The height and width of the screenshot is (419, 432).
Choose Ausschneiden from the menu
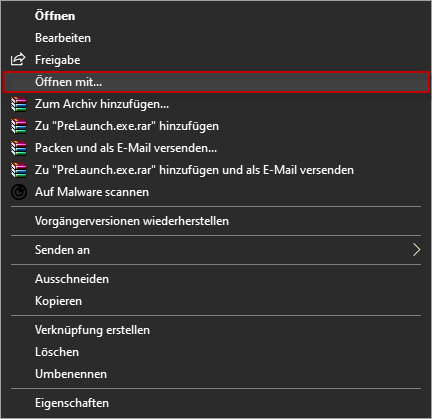(x=216, y=279)
